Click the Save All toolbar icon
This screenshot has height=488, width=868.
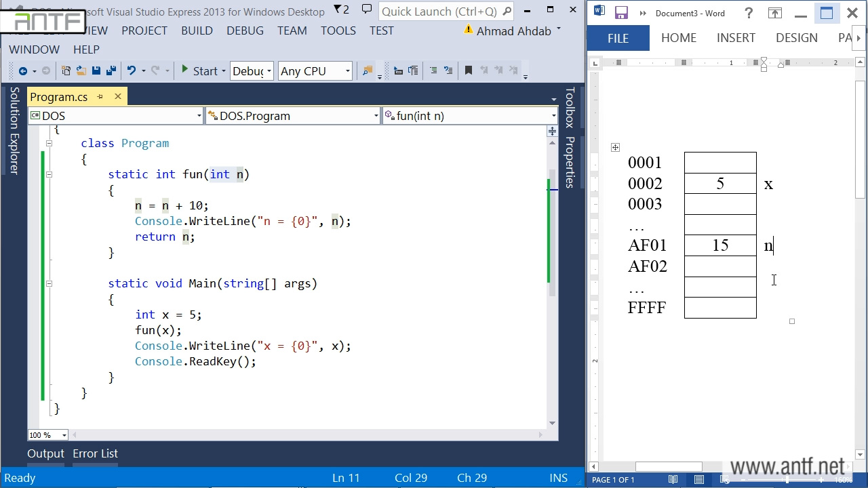pos(111,70)
